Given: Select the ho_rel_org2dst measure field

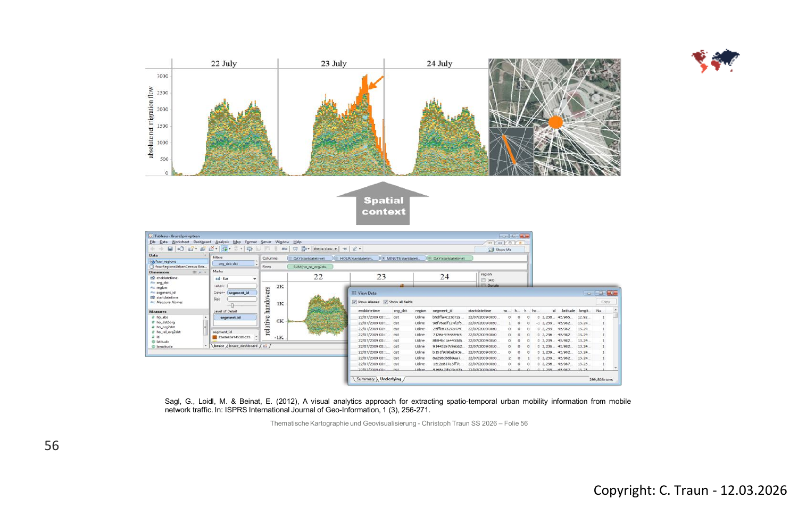Looking at the screenshot, I should (168, 332).
